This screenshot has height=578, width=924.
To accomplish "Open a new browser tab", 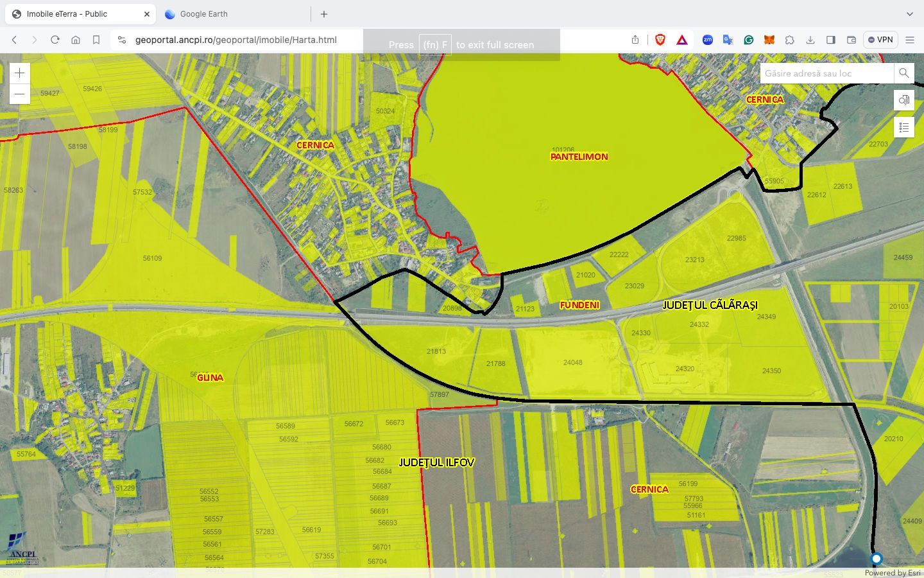I will point(324,13).
